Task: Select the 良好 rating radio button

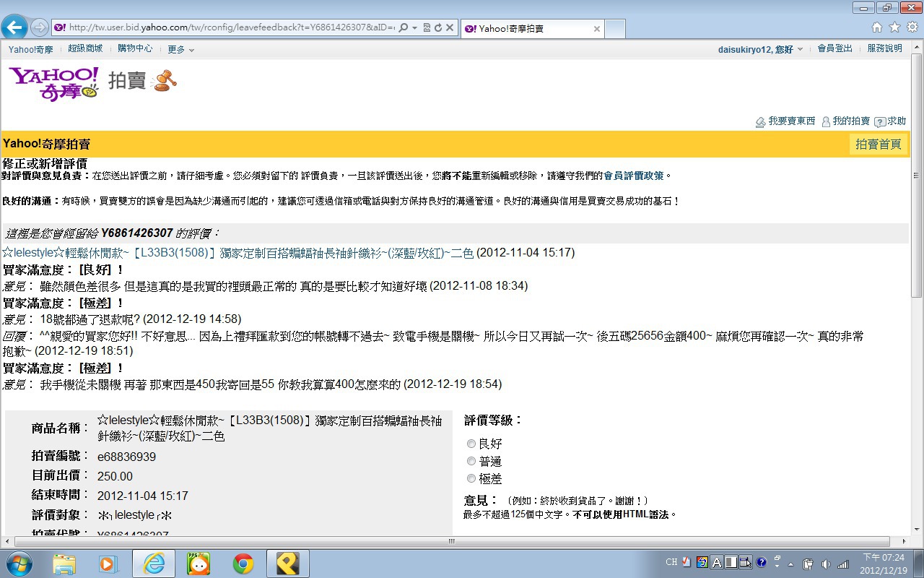Action: 471,444
